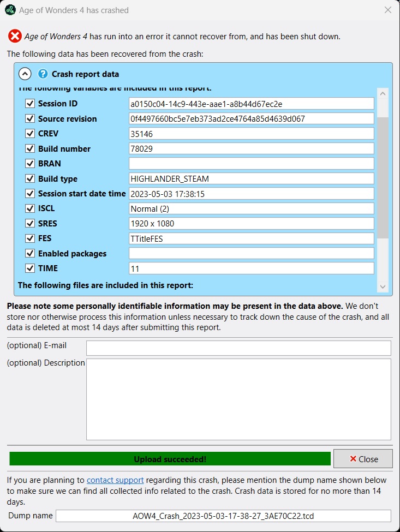400x532 pixels.
Task: Click the Age of Wonders title bar icon
Action: [10, 10]
